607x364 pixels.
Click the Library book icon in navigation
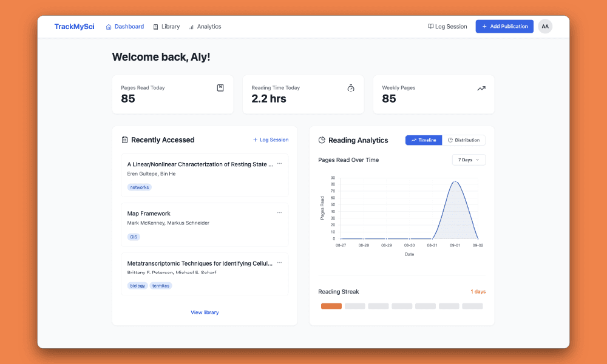click(x=157, y=26)
